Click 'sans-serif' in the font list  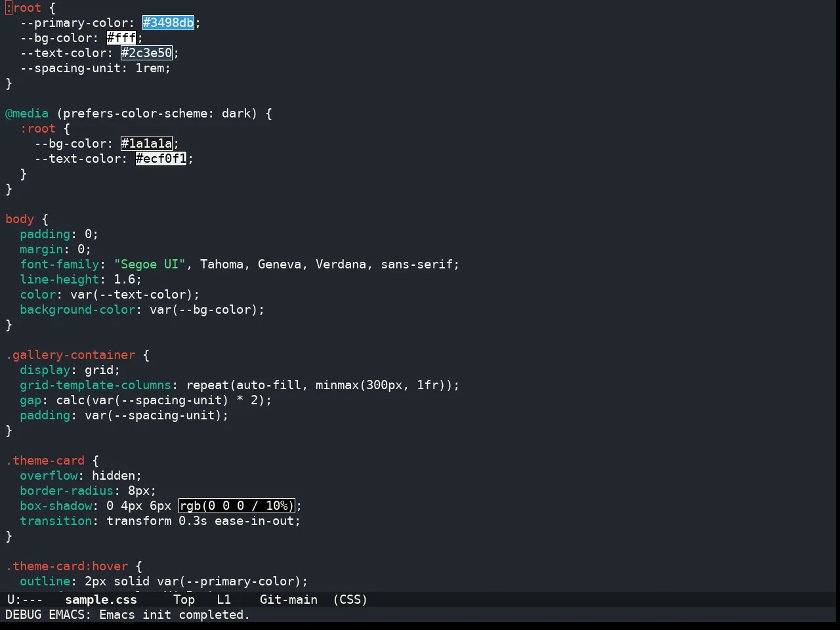coord(417,264)
